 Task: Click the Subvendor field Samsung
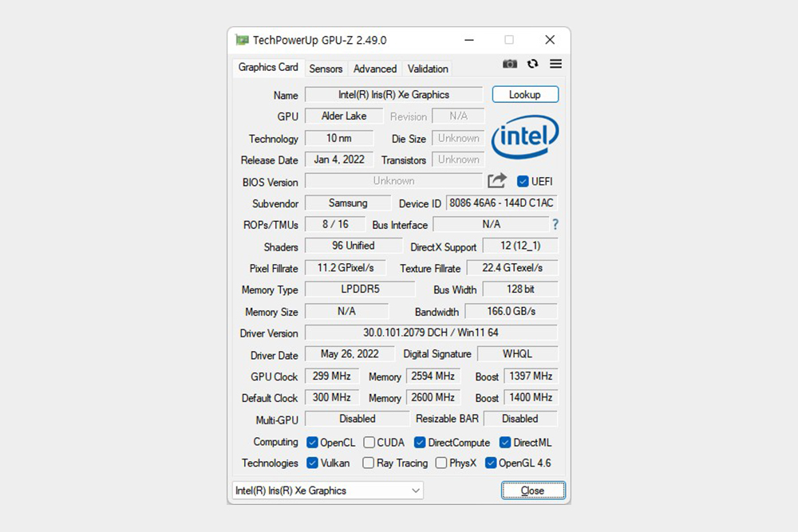click(x=348, y=203)
